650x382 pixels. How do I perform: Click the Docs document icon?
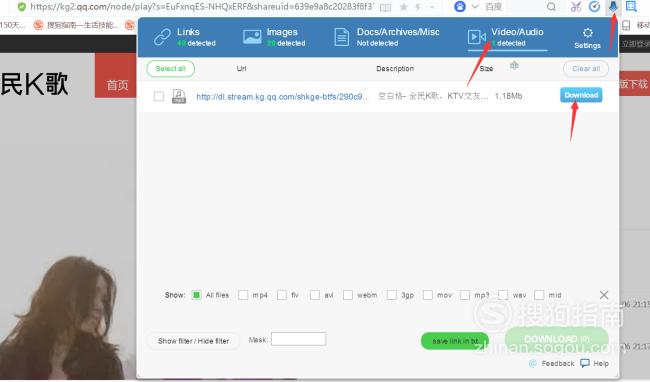tap(342, 37)
